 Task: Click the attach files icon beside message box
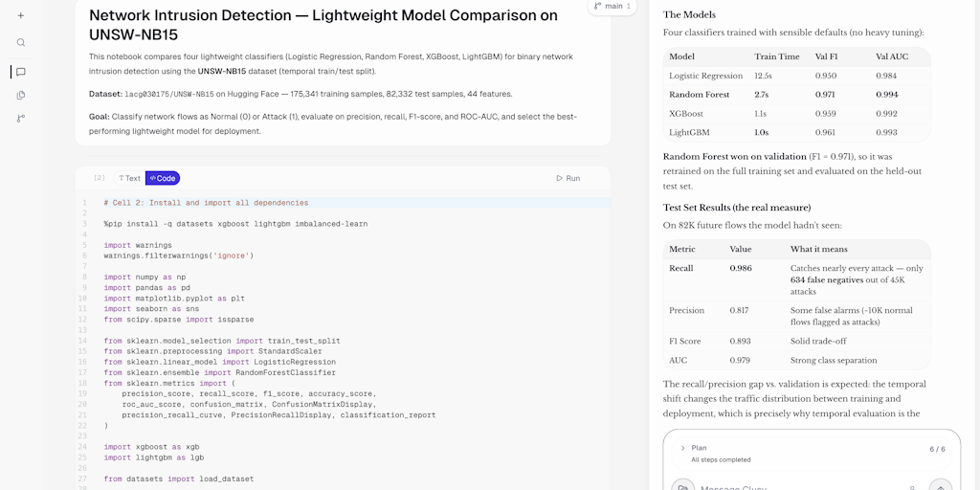click(683, 487)
